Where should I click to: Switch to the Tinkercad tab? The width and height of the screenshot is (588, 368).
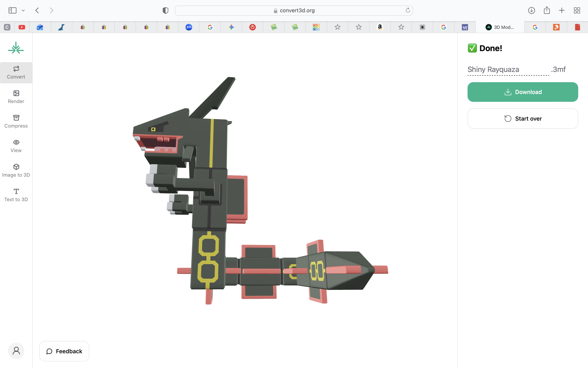click(316, 27)
